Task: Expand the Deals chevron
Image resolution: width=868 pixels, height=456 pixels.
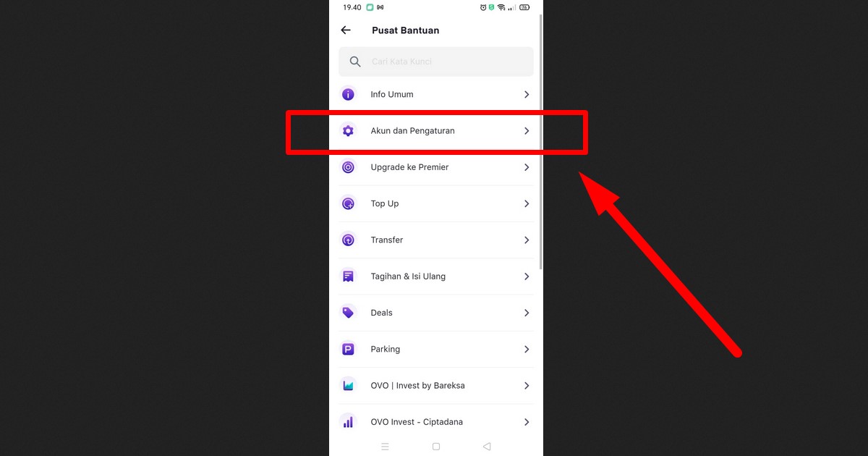Action: 527,312
